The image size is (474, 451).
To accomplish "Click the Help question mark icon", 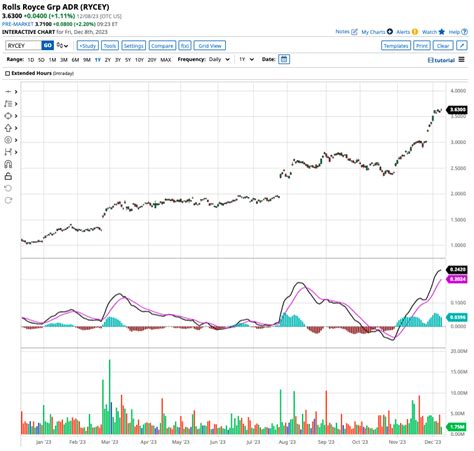I will click(464, 32).
